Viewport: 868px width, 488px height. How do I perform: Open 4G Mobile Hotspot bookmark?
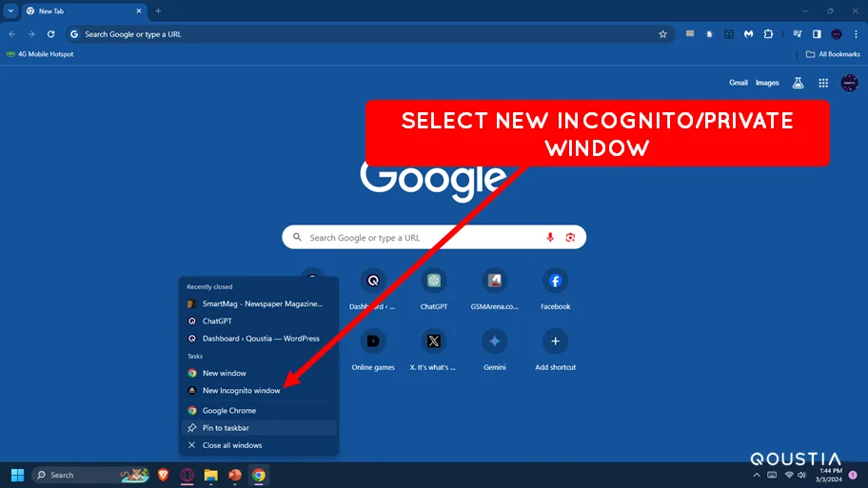[x=40, y=54]
